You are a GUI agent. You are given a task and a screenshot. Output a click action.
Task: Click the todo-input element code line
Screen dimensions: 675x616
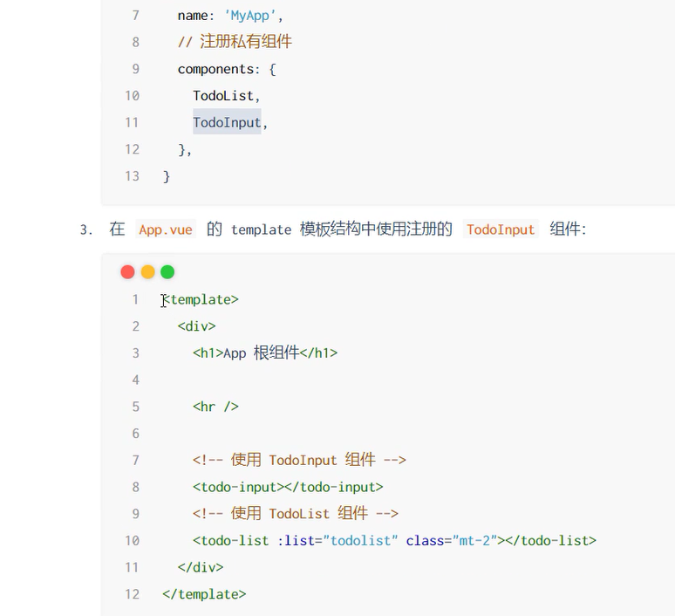288,487
